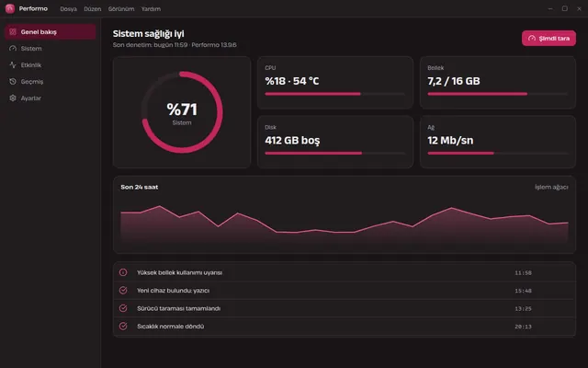Click check icon beside Sıcaklık normale döndü
This screenshot has height=368, width=588.
click(123, 327)
